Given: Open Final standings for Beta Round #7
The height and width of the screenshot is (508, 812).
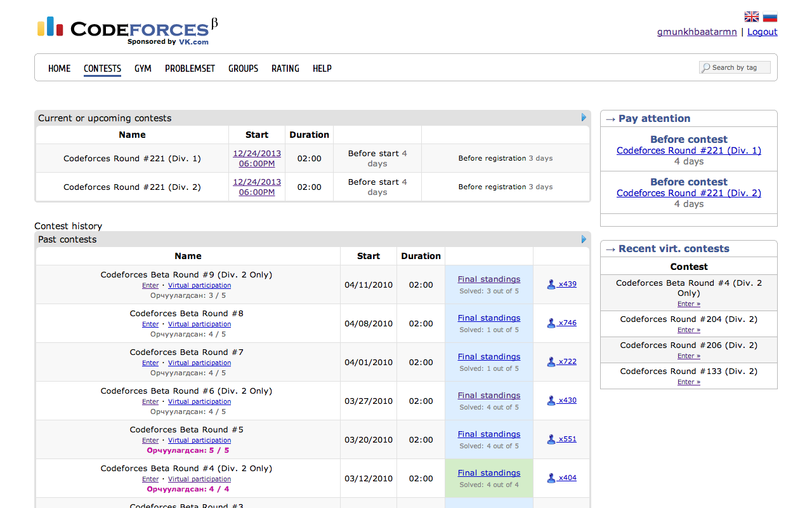Looking at the screenshot, I should [489, 357].
